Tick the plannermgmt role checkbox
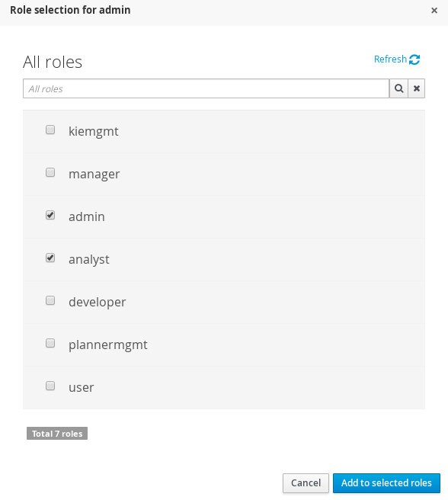 (x=50, y=343)
